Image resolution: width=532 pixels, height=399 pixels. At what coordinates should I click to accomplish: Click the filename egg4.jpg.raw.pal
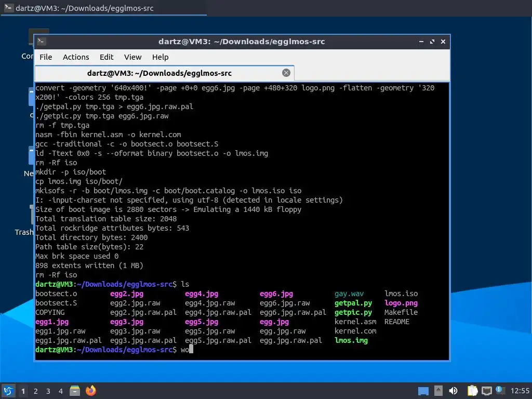(218, 312)
